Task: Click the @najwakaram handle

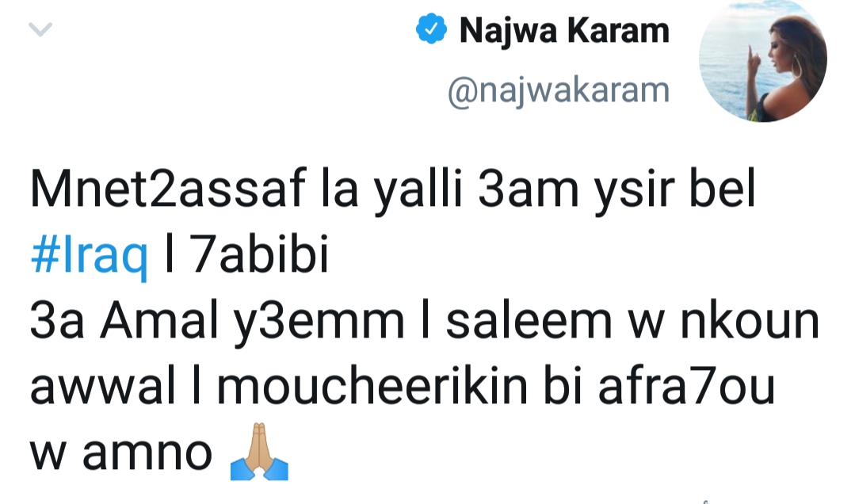Action: (559, 90)
